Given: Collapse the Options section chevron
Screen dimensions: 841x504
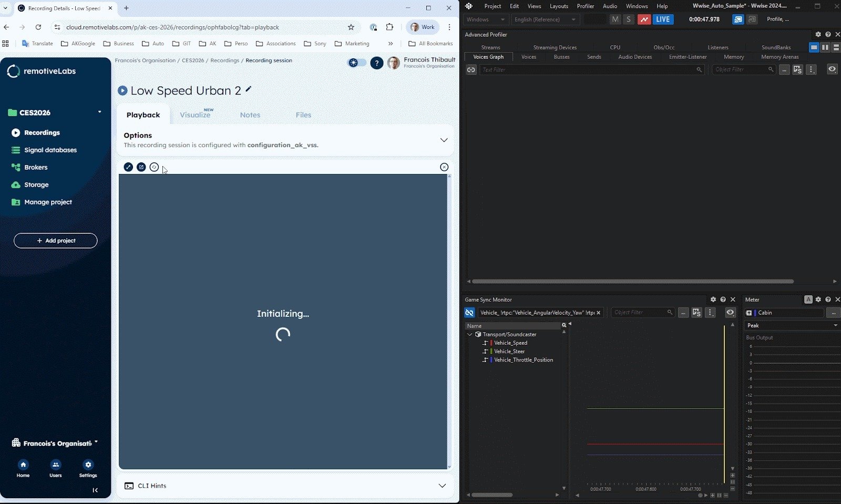Looking at the screenshot, I should [444, 140].
